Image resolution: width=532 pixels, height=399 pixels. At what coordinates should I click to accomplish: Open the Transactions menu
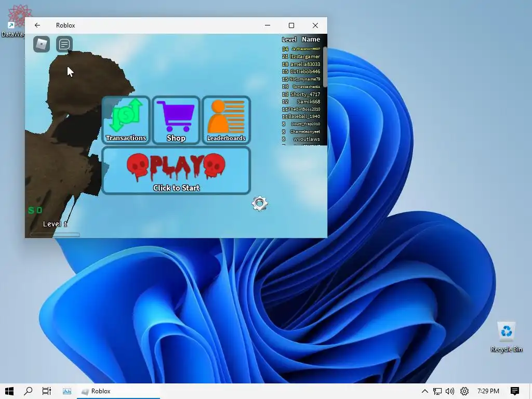coord(126,120)
